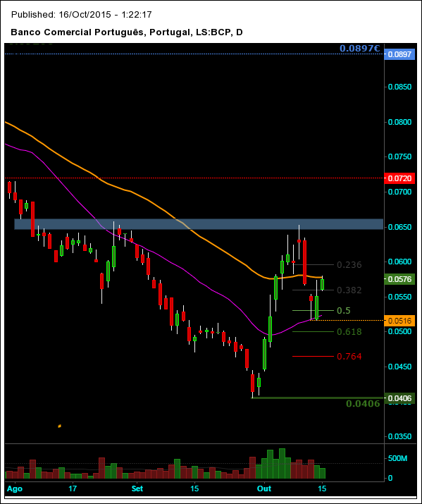The width and height of the screenshot is (422, 504).
Task: Click the Ago date label
Action: point(15,489)
